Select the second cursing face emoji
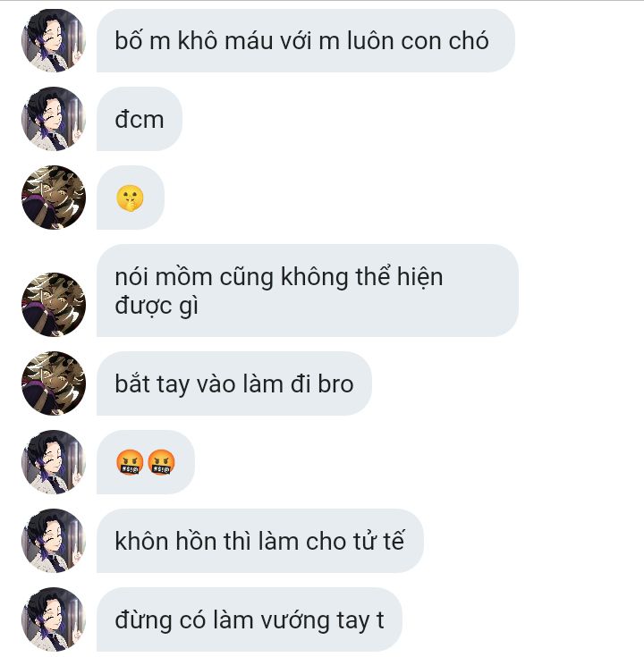 [x=161, y=463]
